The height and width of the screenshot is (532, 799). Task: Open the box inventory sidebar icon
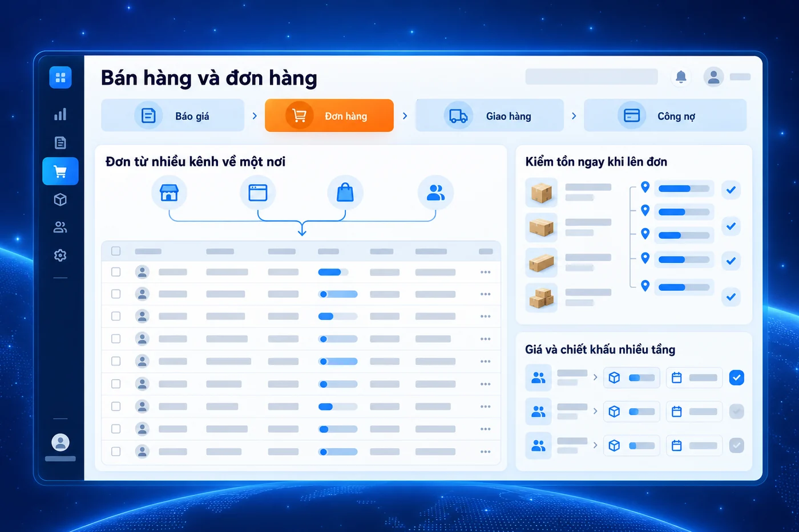(x=60, y=200)
